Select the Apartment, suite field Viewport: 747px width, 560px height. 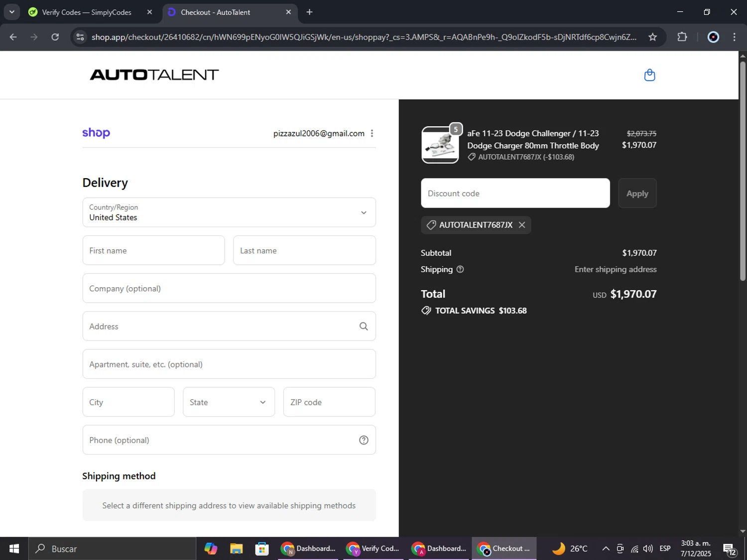229,364
